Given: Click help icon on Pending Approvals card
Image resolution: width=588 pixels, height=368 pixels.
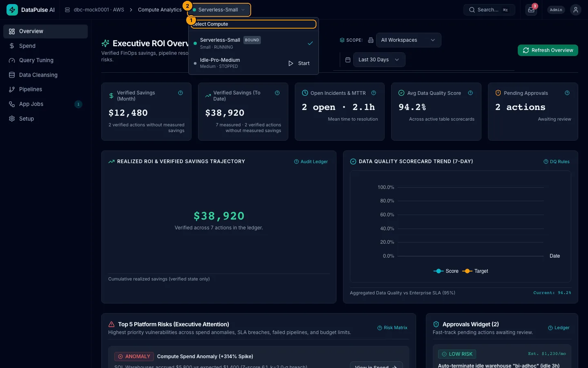Looking at the screenshot, I should click(567, 93).
